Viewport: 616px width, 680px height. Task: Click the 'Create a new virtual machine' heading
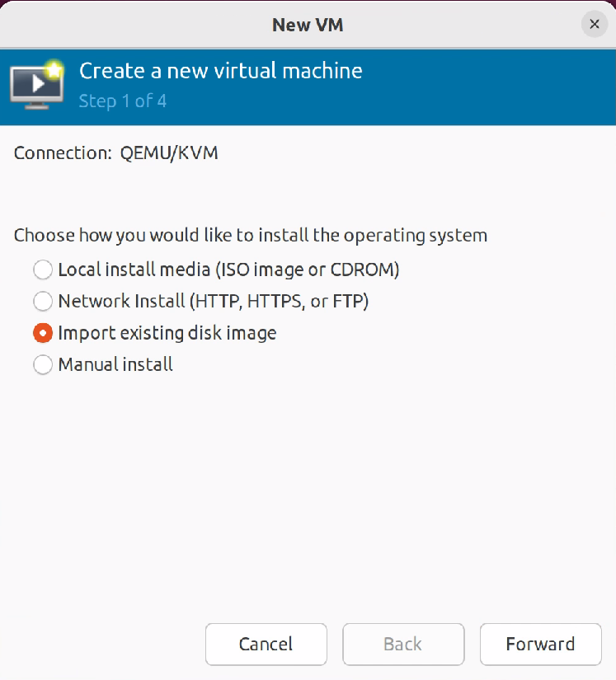[220, 71]
